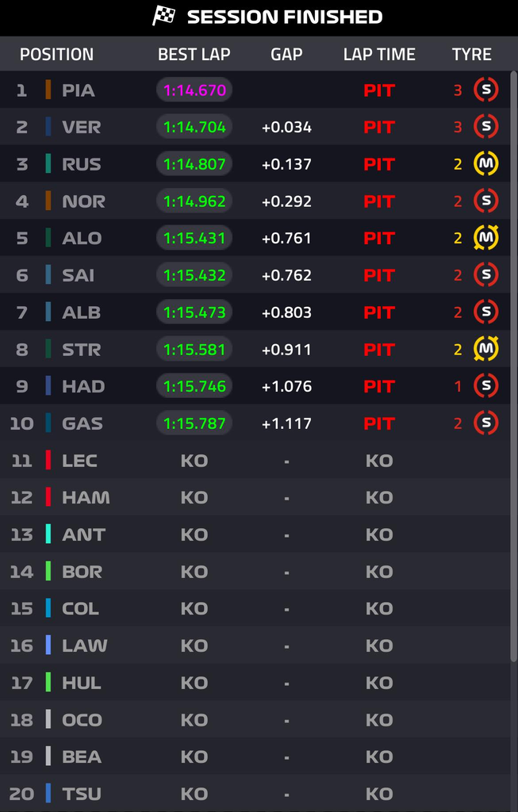
Task: Click the POSITION column header
Action: [x=57, y=55]
